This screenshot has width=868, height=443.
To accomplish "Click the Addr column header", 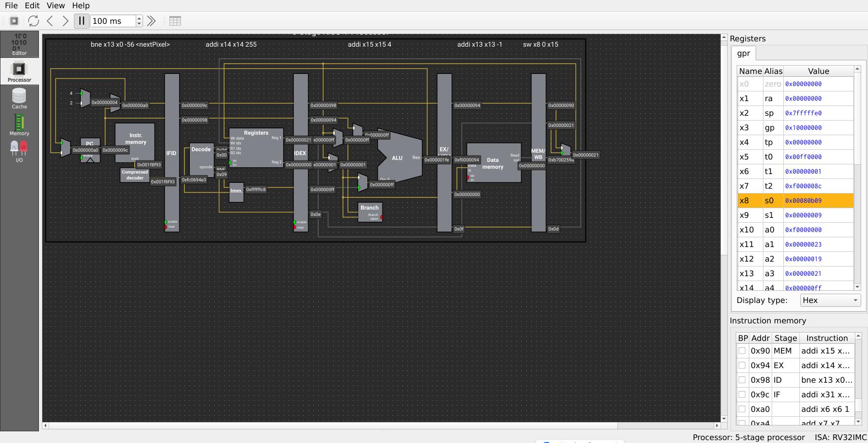I will (x=760, y=338).
